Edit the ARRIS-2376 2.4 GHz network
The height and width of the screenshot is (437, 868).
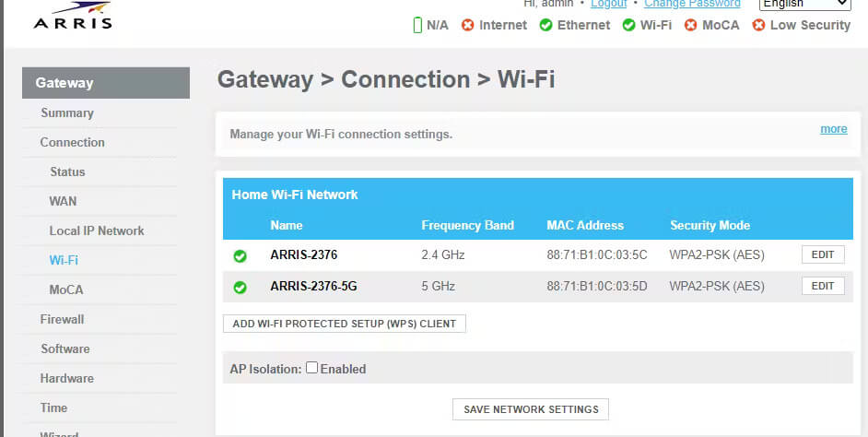point(822,254)
